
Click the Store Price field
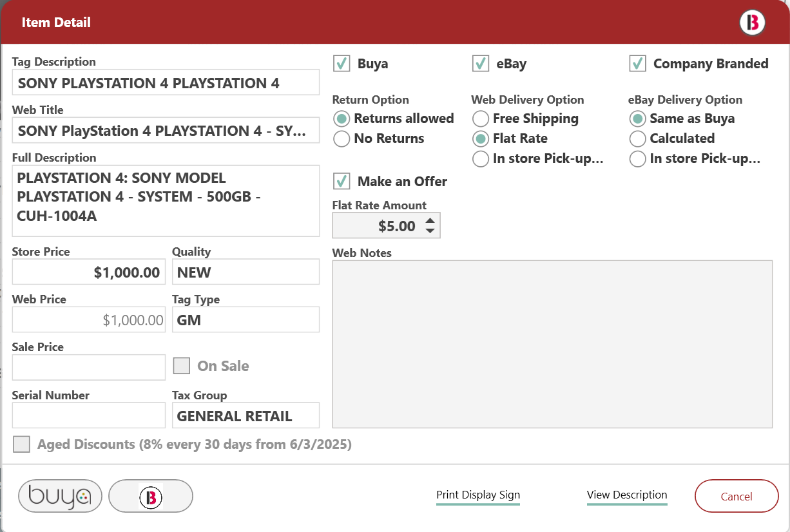pyautogui.click(x=89, y=272)
